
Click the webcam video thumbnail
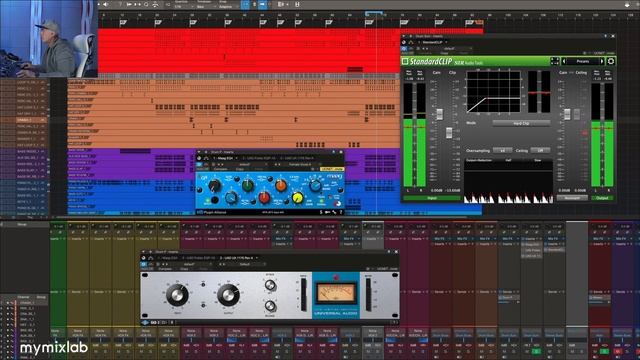tap(49, 38)
